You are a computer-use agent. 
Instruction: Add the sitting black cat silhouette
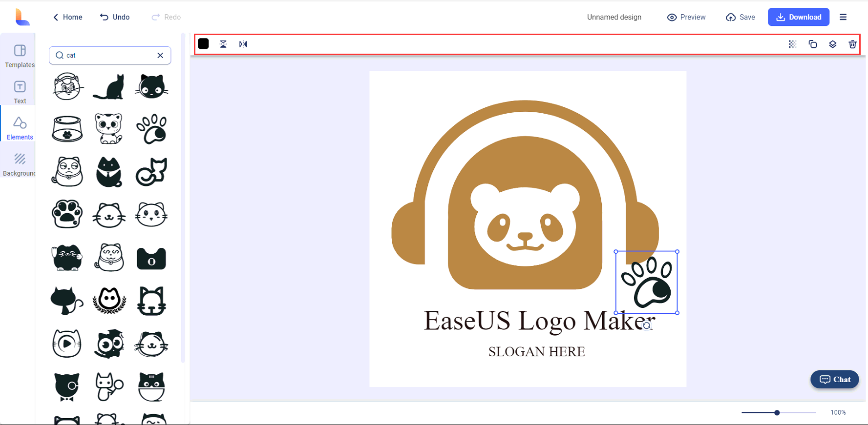tap(109, 86)
